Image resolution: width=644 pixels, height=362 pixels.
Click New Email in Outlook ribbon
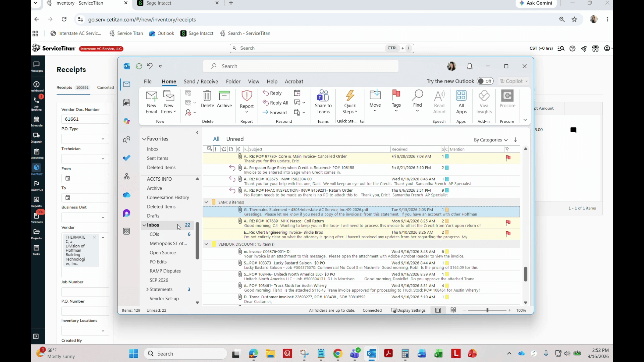coord(151,102)
